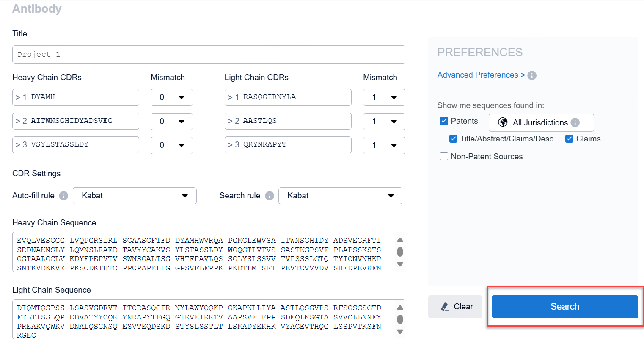Expand Light Chain CDR 3 mismatch dropdown
Screen dimensions: 644x341
coord(384,145)
